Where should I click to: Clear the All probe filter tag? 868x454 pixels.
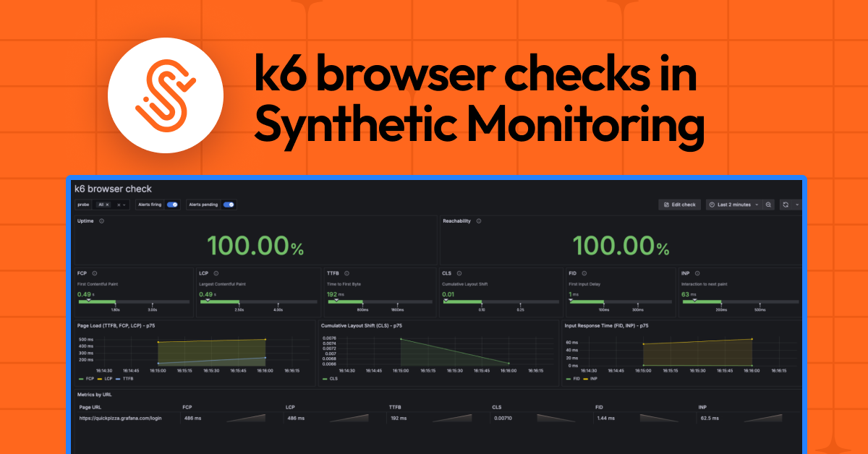(x=107, y=204)
